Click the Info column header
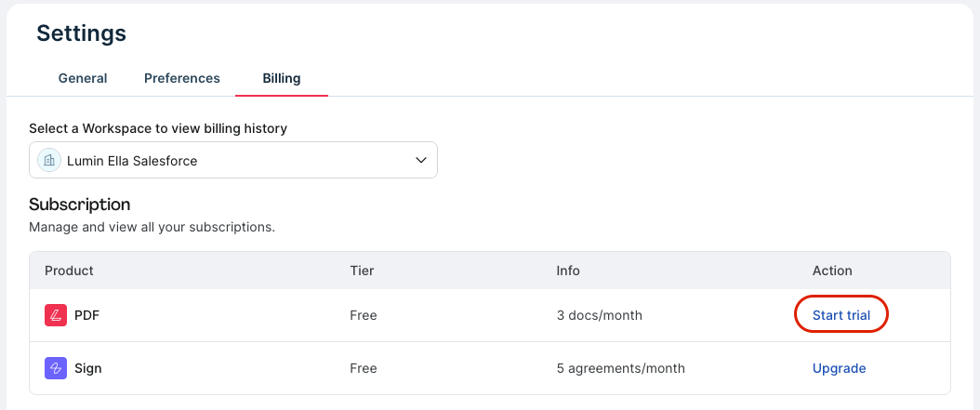The height and width of the screenshot is (410, 980). tap(568, 271)
